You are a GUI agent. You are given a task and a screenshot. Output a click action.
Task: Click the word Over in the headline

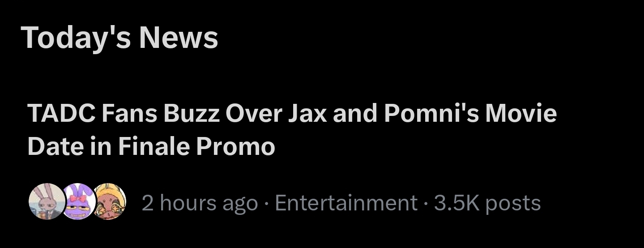253,114
